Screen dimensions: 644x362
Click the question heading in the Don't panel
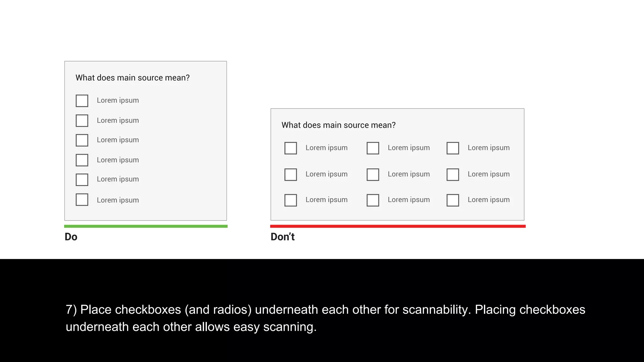point(338,125)
